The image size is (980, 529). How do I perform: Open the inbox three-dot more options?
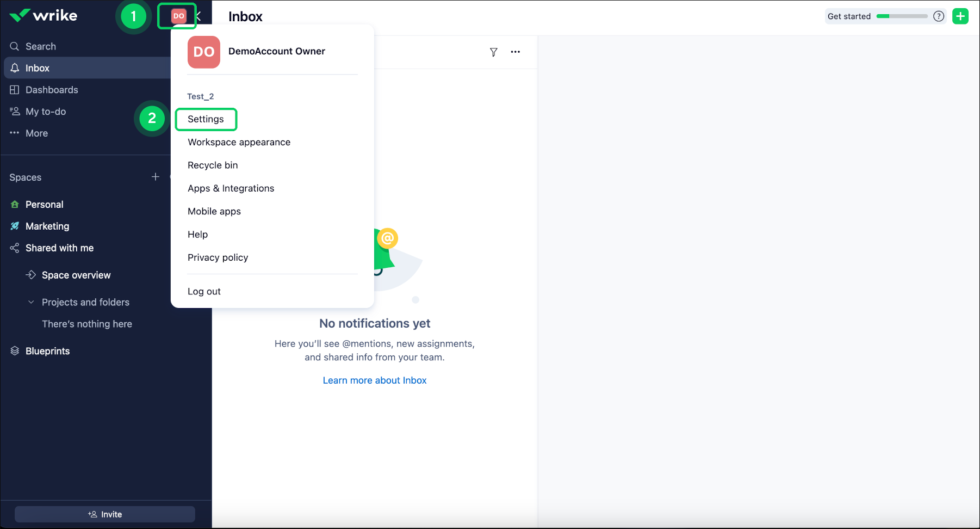tap(515, 52)
